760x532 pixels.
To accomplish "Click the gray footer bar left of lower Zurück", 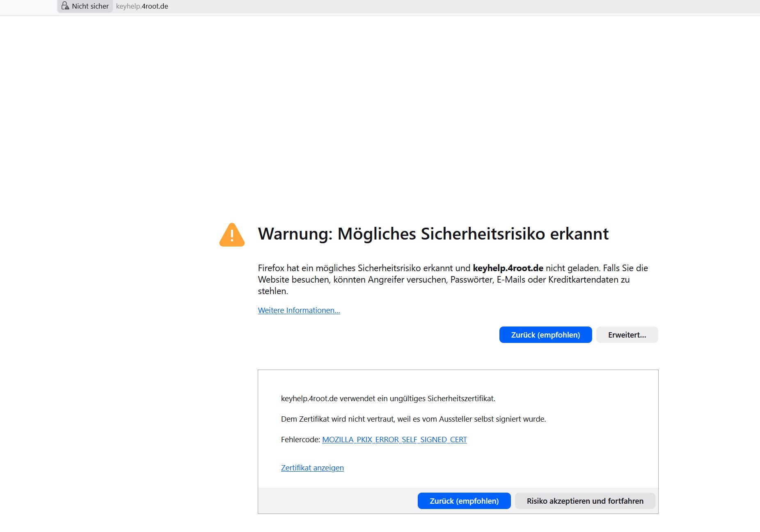I will (337, 501).
